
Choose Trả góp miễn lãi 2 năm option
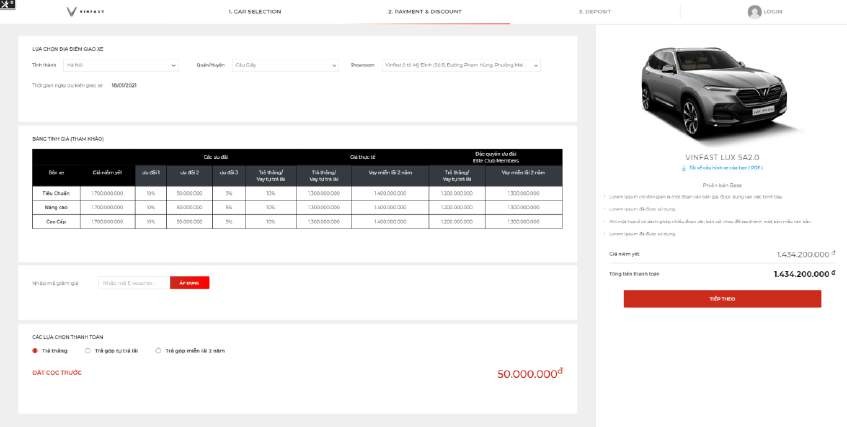[158, 351]
